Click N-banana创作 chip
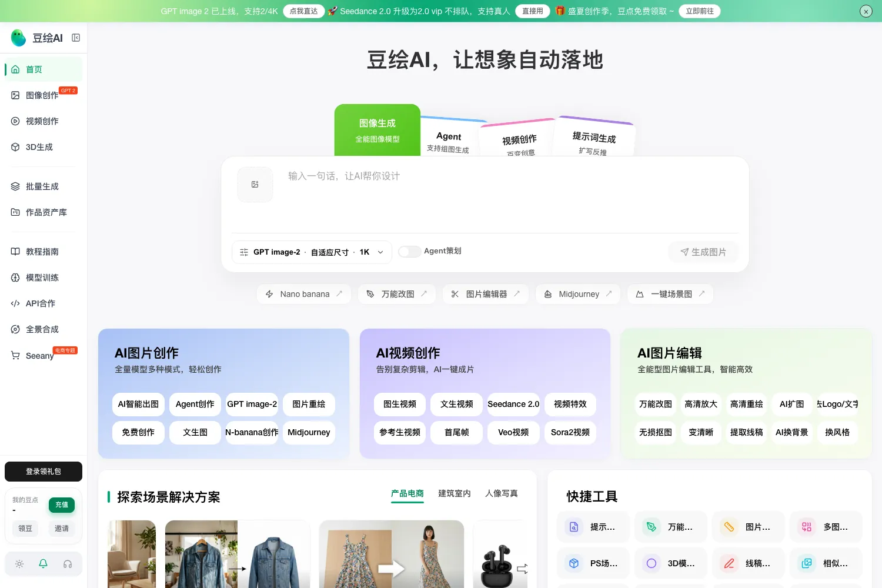Viewport: 882px width, 588px height. coord(252,432)
